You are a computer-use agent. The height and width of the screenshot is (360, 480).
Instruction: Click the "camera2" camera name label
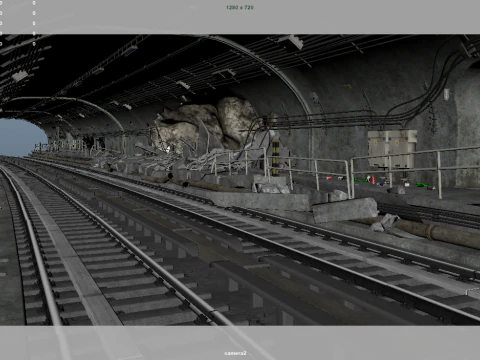[x=235, y=353]
